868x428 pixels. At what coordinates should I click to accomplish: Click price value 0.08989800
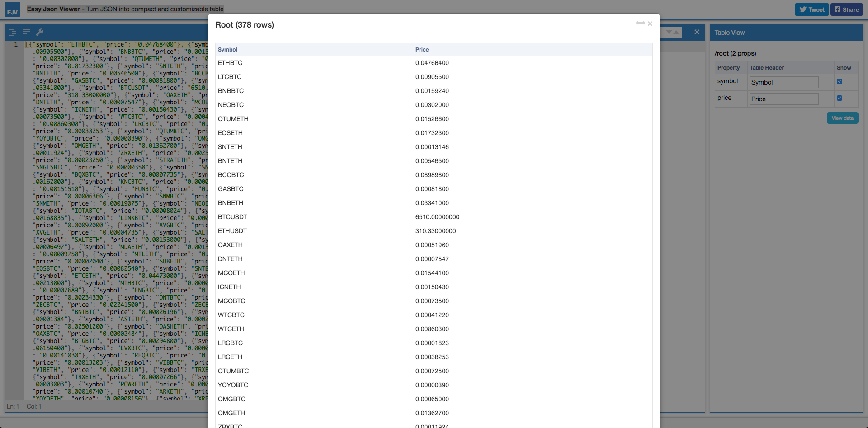(432, 175)
